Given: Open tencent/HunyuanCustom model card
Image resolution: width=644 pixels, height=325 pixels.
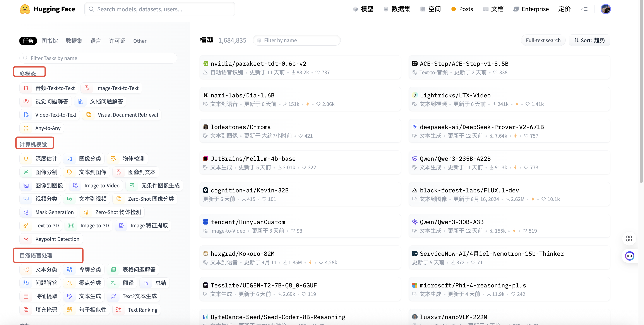Looking at the screenshot, I should click(300, 226).
